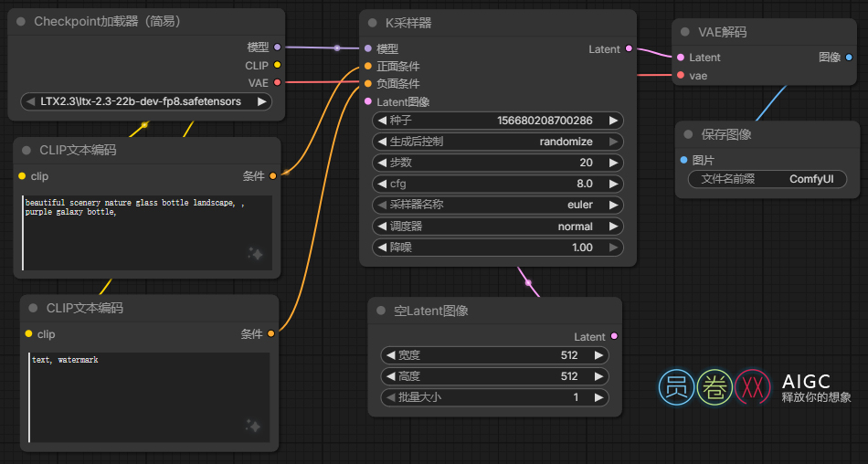Image resolution: width=868 pixels, height=464 pixels.
Task: Collapse the 空Latent图像 node via its title dot
Action: click(381, 311)
